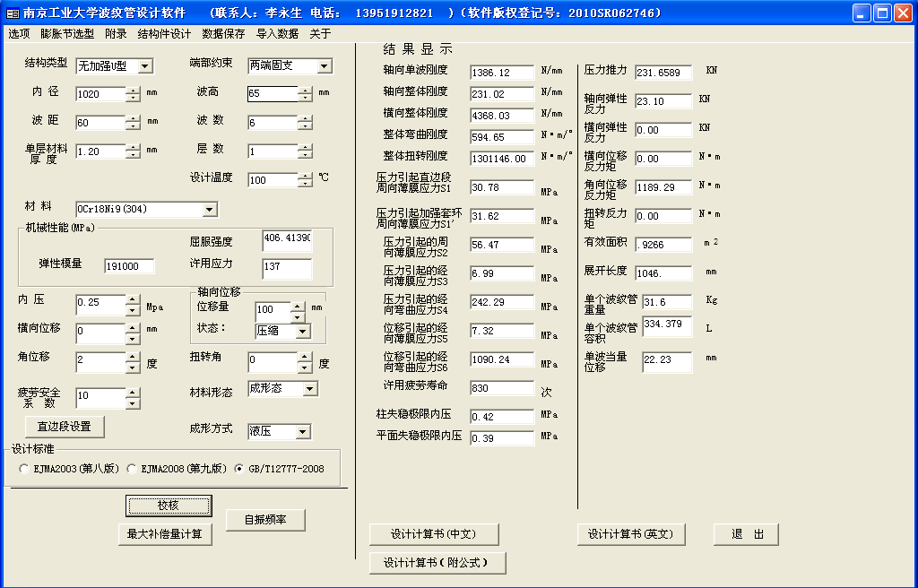Click 设计计算书(中文) button
Viewport: 918px width, 588px height.
click(x=434, y=534)
